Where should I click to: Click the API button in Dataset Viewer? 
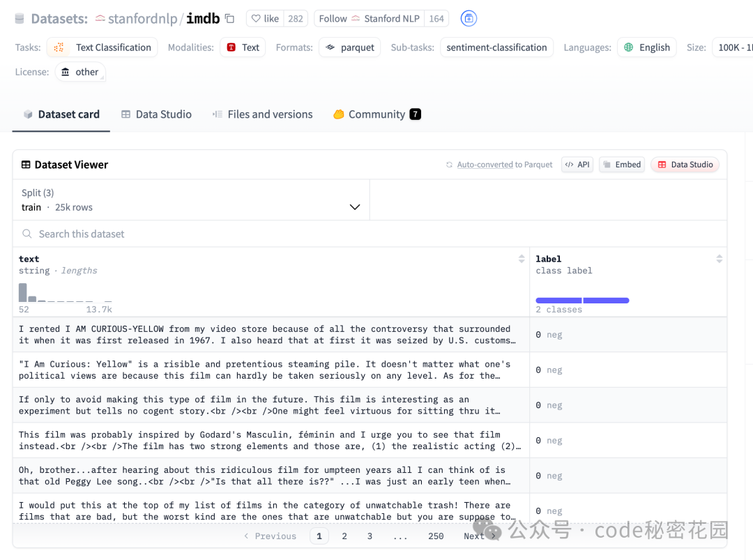coord(577,165)
